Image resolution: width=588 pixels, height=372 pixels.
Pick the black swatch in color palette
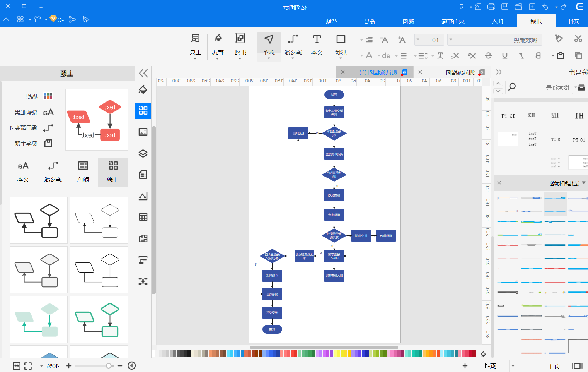tap(189, 353)
